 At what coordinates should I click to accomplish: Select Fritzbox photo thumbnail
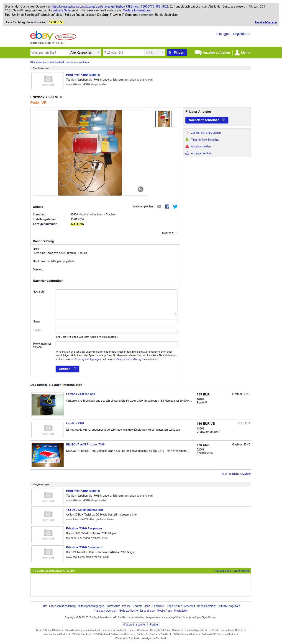coord(164,119)
